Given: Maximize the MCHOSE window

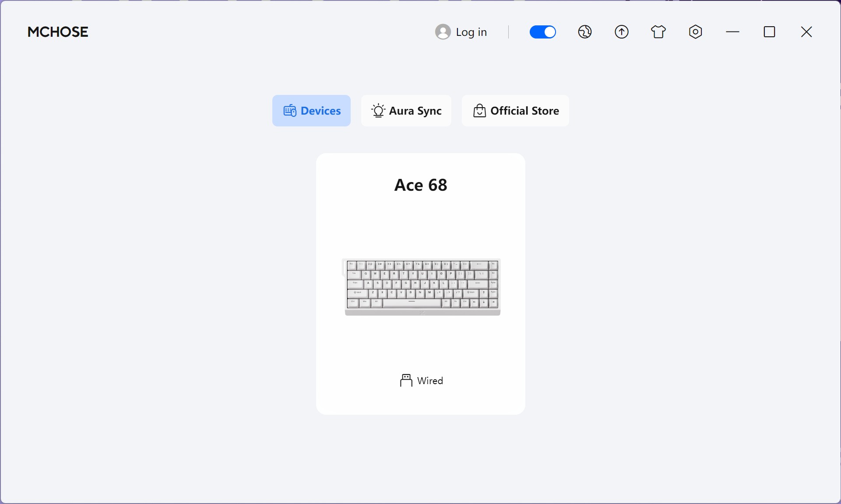Looking at the screenshot, I should pyautogui.click(x=769, y=32).
